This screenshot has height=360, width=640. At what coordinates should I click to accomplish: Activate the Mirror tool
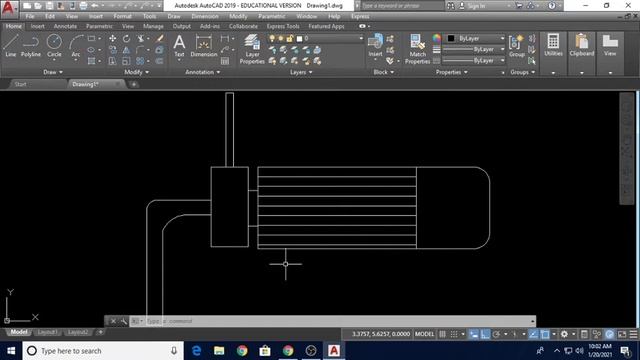click(x=127, y=50)
